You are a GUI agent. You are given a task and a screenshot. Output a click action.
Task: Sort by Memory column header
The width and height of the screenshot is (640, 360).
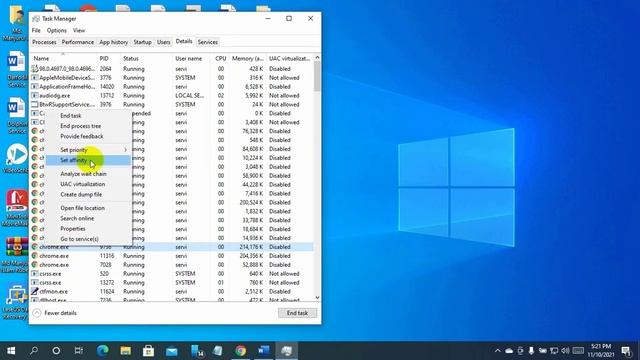(x=248, y=58)
